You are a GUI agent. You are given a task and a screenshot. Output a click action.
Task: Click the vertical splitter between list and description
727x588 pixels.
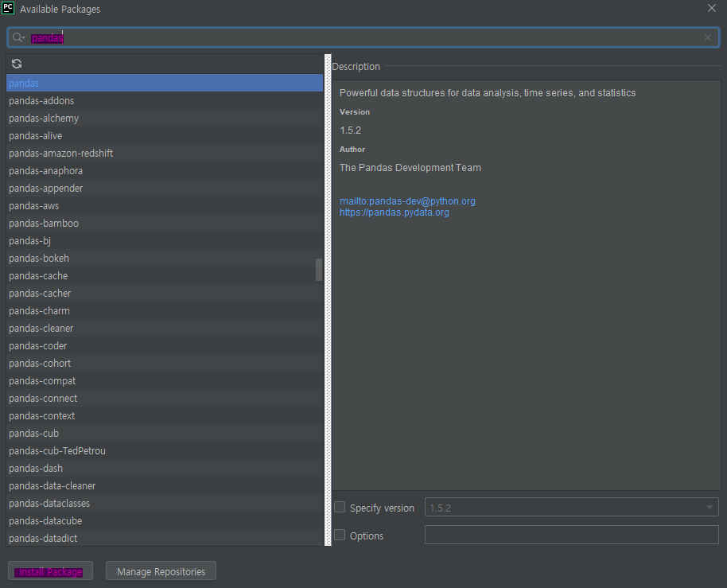point(328,300)
